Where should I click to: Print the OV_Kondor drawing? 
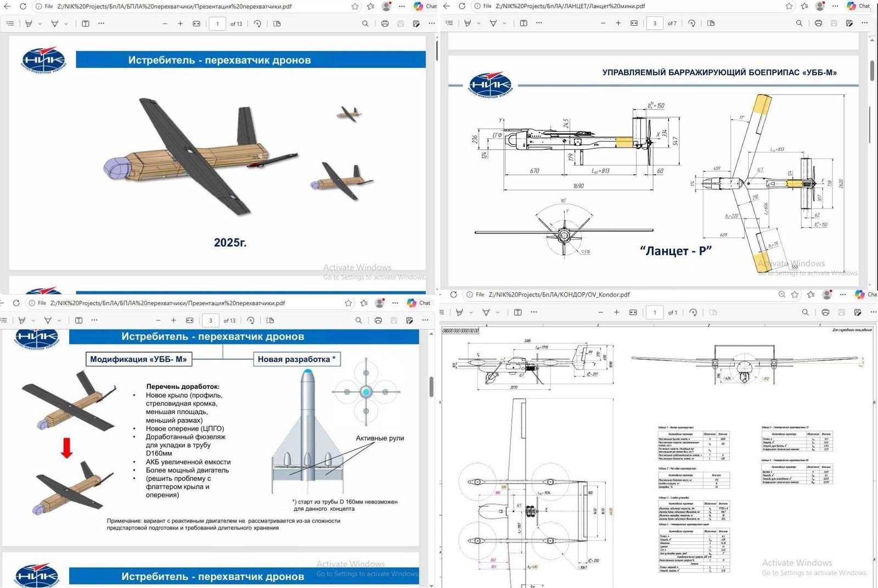[x=825, y=312]
